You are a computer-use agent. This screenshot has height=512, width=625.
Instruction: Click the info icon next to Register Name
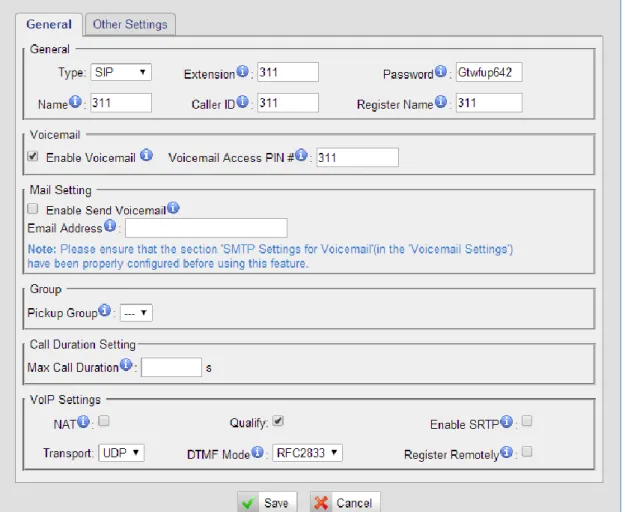(x=440, y=102)
